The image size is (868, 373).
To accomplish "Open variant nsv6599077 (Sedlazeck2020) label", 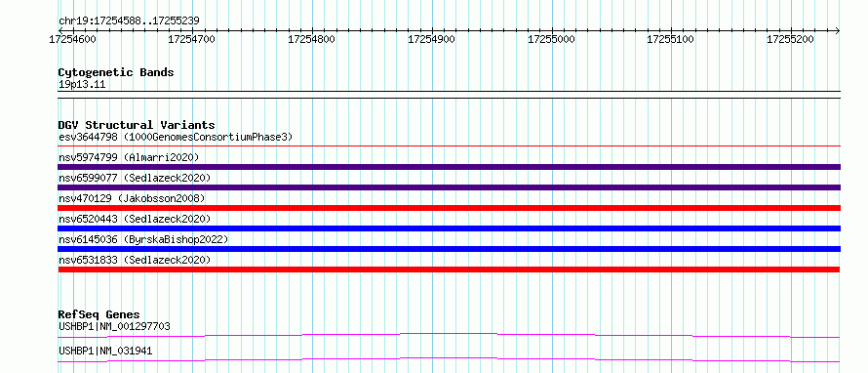I will 135,178.
